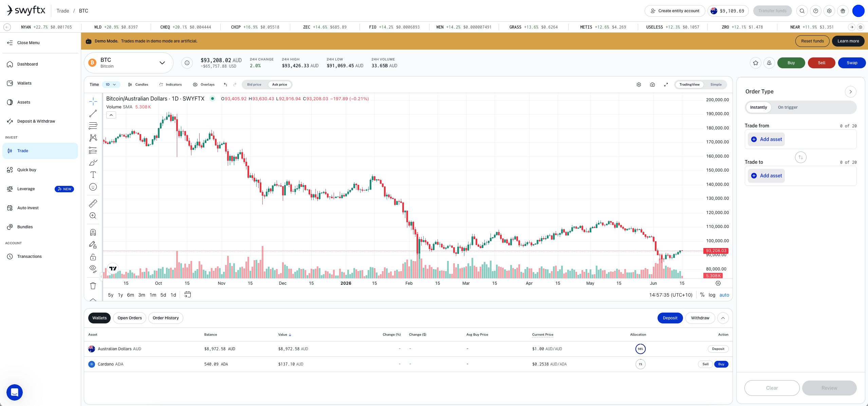868x406 pixels.
Task: Collapse the wallets panel chevron
Action: [723, 318]
